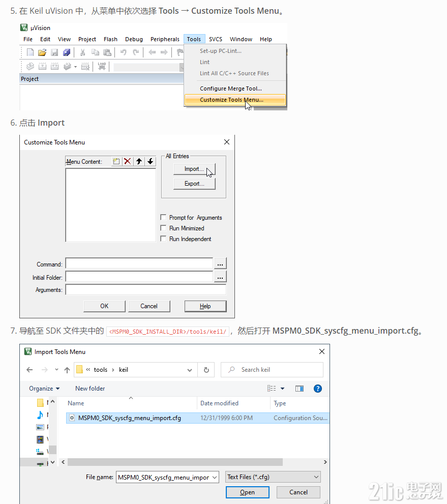Click the horizontal scrollbar in the file list
Image resolution: width=447 pixels, height=504 pixels.
[175, 462]
